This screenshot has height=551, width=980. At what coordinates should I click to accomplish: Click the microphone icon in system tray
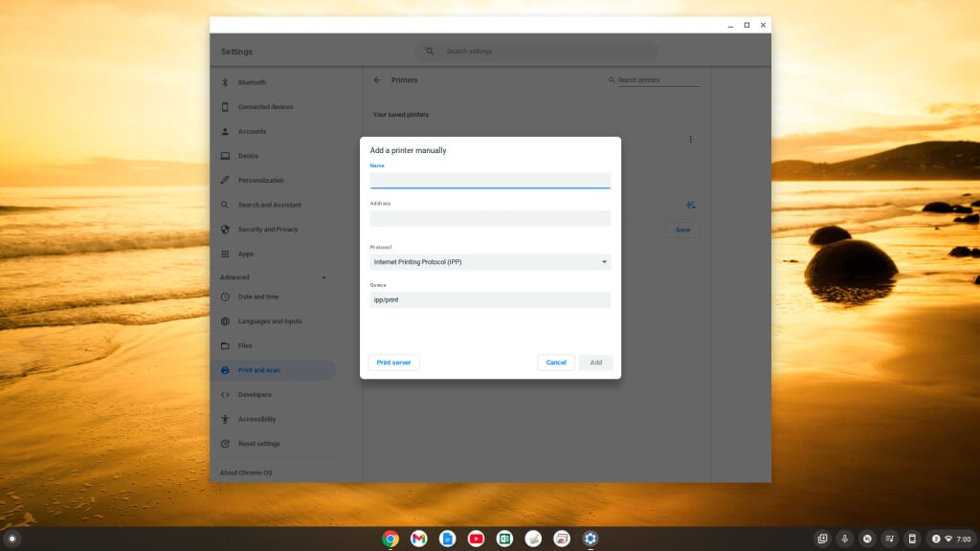click(845, 539)
